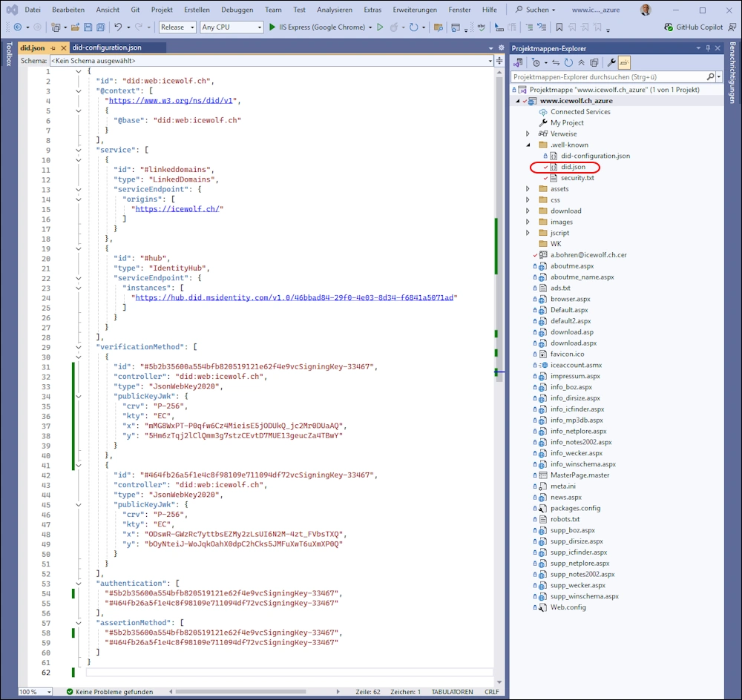Open the Release configuration dropdown
This screenshot has height=700, width=742.
pos(177,27)
